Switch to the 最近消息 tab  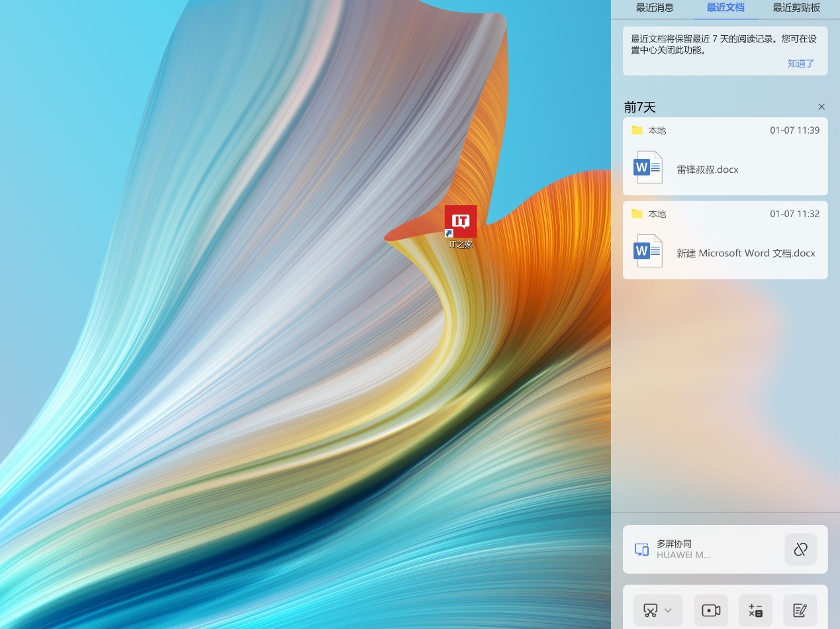pos(655,8)
